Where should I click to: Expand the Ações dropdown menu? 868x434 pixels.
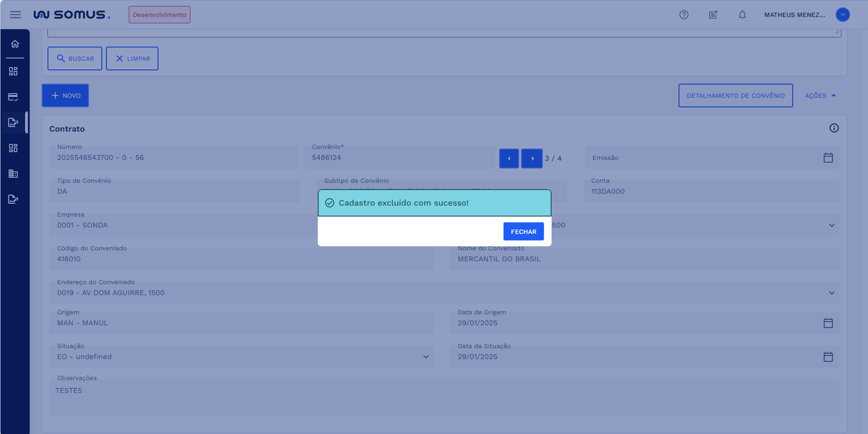tap(820, 95)
